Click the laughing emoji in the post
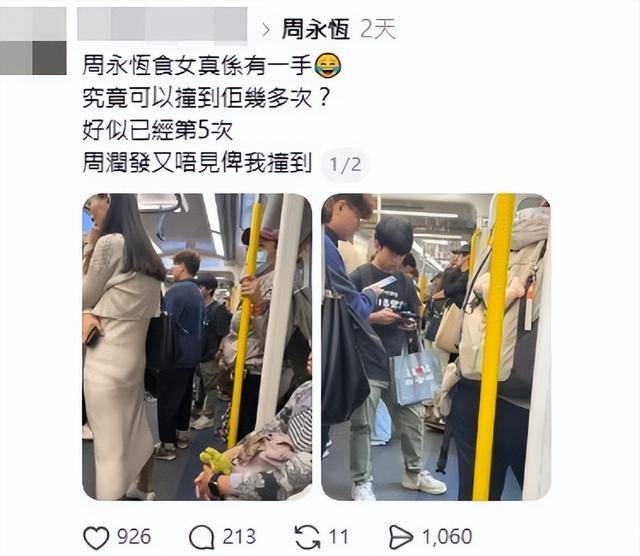Screen dimensions: 640x556 (x=328, y=66)
